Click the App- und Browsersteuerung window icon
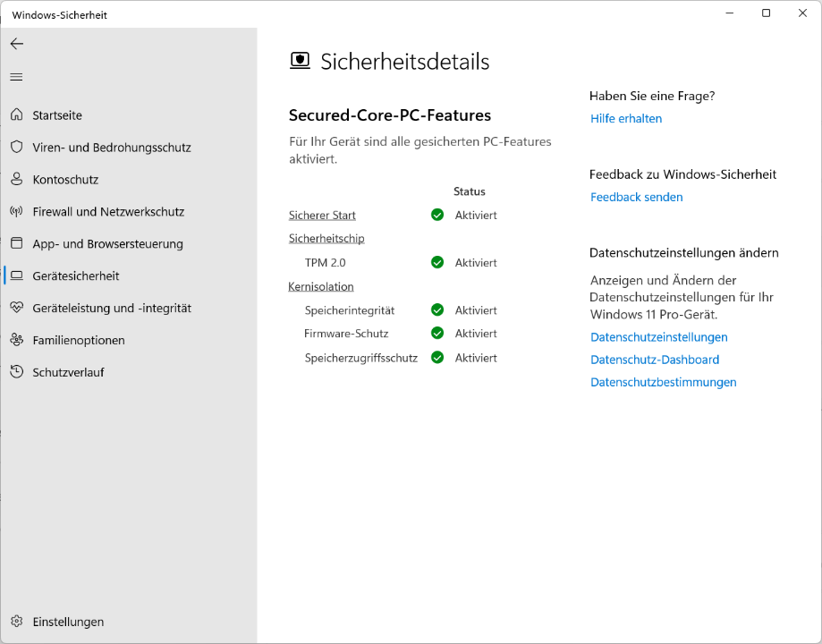Image resolution: width=822 pixels, height=644 pixels. 16,243
